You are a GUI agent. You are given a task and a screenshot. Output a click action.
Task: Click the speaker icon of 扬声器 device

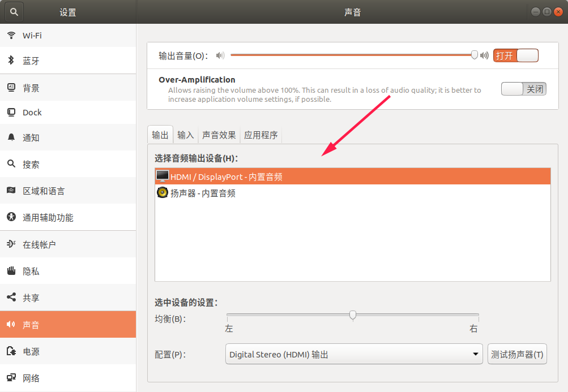tap(163, 192)
